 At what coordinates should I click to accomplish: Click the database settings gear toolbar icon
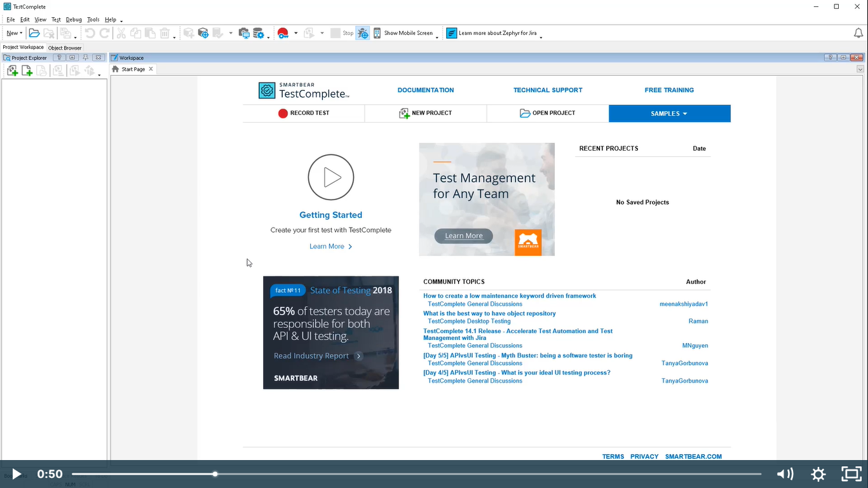point(259,33)
